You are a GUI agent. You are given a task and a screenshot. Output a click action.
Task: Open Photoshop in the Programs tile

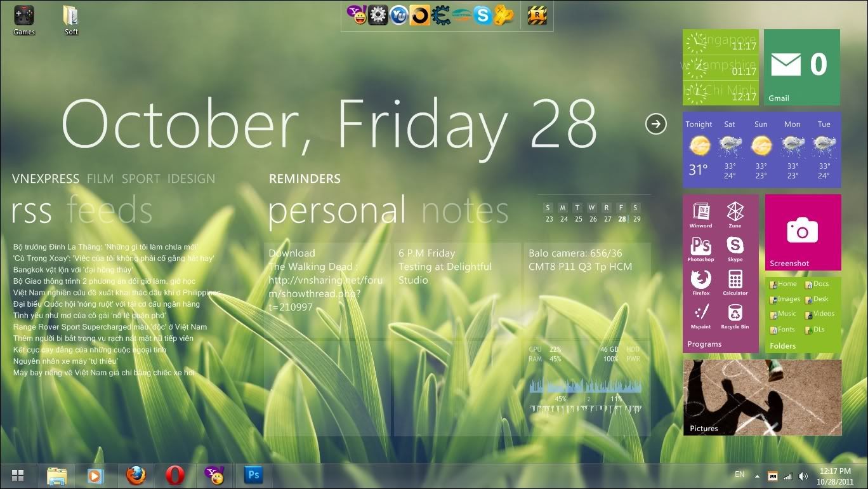coord(700,250)
